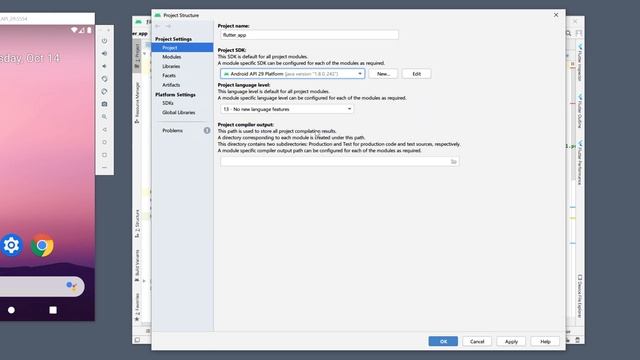Click the Problems count badge
The height and width of the screenshot is (360, 640).
(x=207, y=131)
